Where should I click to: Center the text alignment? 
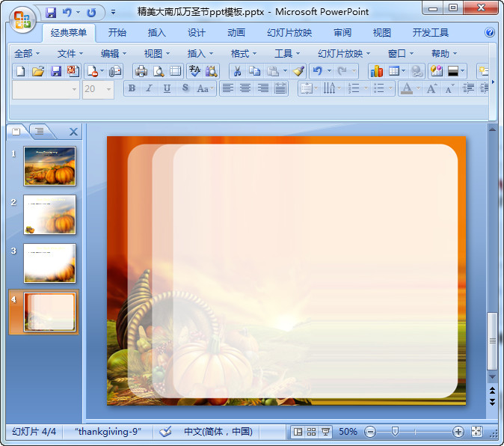pyautogui.click(x=245, y=88)
